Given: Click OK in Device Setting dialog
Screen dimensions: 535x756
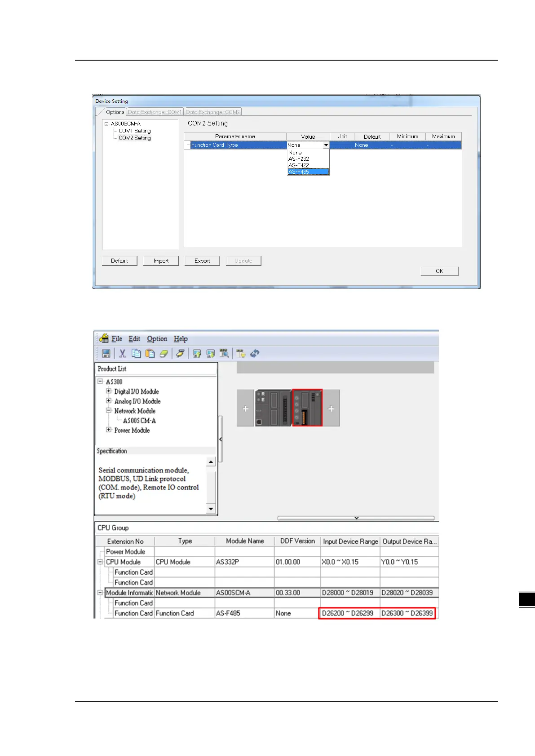Looking at the screenshot, I should [439, 271].
